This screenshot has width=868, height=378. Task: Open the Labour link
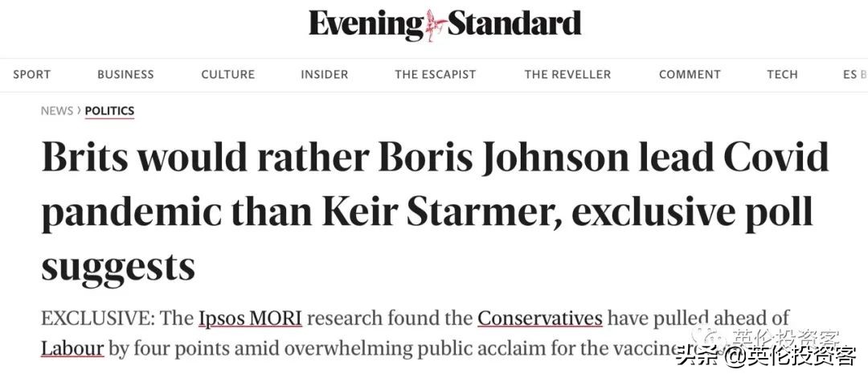[x=72, y=348]
